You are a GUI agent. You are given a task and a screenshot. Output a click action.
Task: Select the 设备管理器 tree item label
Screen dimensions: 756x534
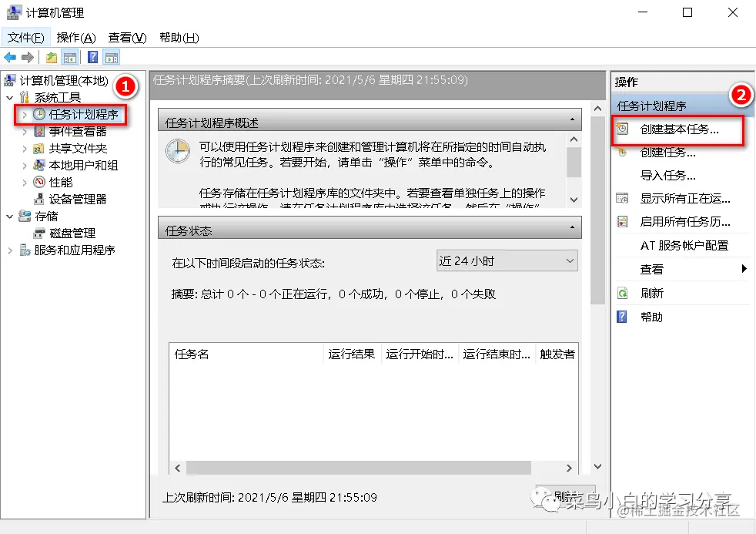[x=78, y=200]
